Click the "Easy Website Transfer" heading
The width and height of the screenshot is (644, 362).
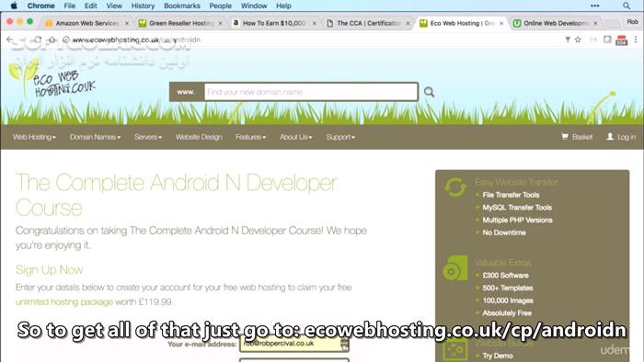coord(516,183)
